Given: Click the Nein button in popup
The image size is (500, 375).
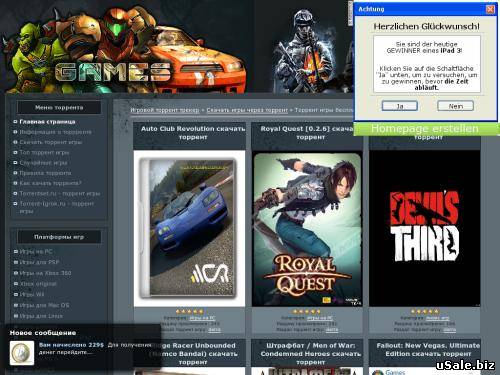Looking at the screenshot, I should point(455,106).
